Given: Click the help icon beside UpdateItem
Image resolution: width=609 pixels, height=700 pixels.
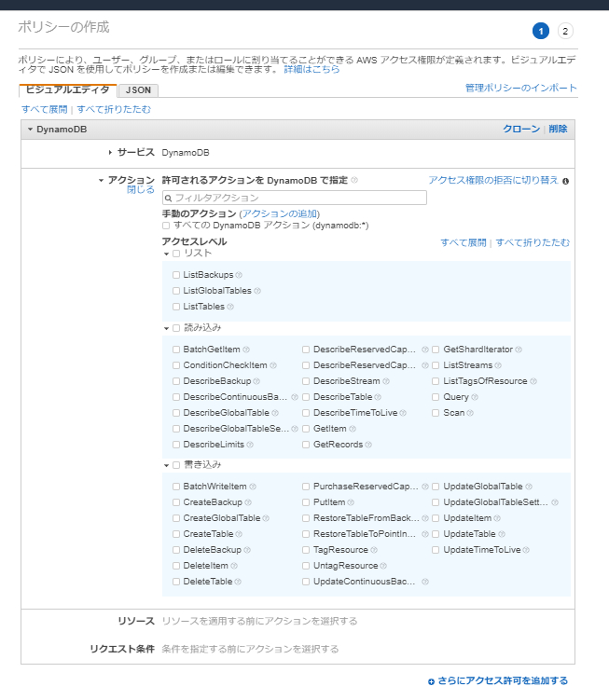Looking at the screenshot, I should click(497, 518).
